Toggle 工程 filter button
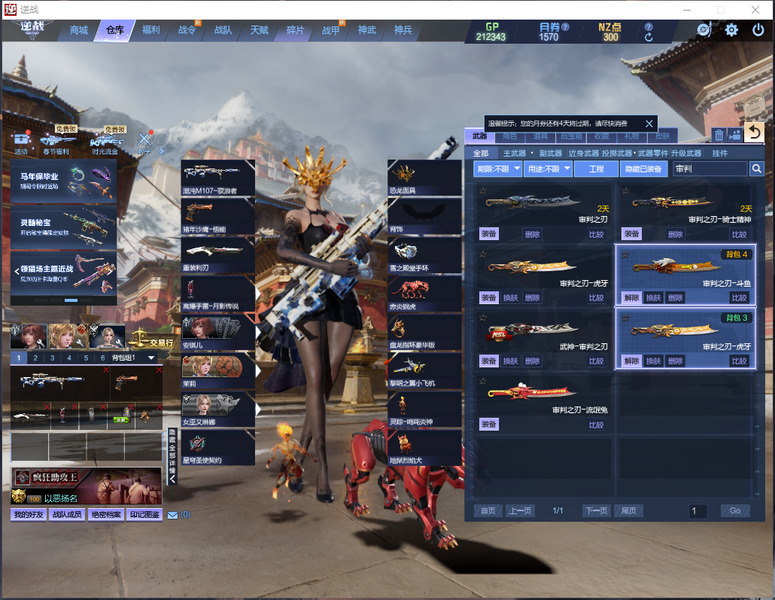This screenshot has height=600, width=775. [597, 169]
